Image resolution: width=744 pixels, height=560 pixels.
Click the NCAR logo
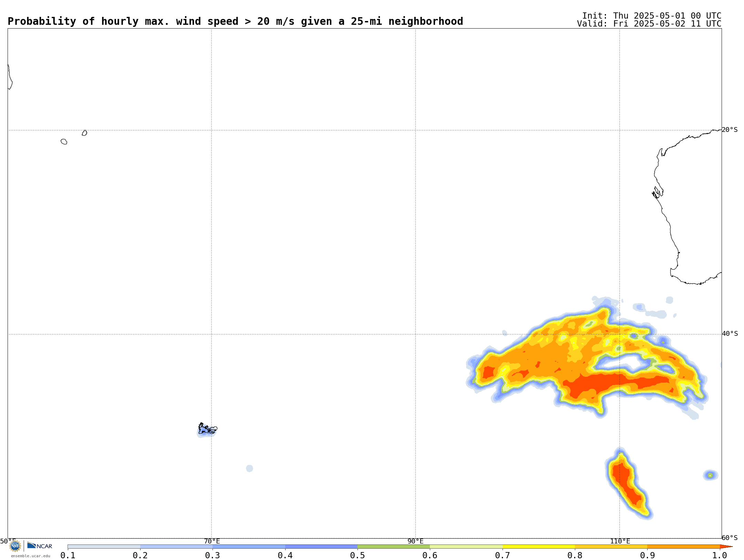[40, 546]
